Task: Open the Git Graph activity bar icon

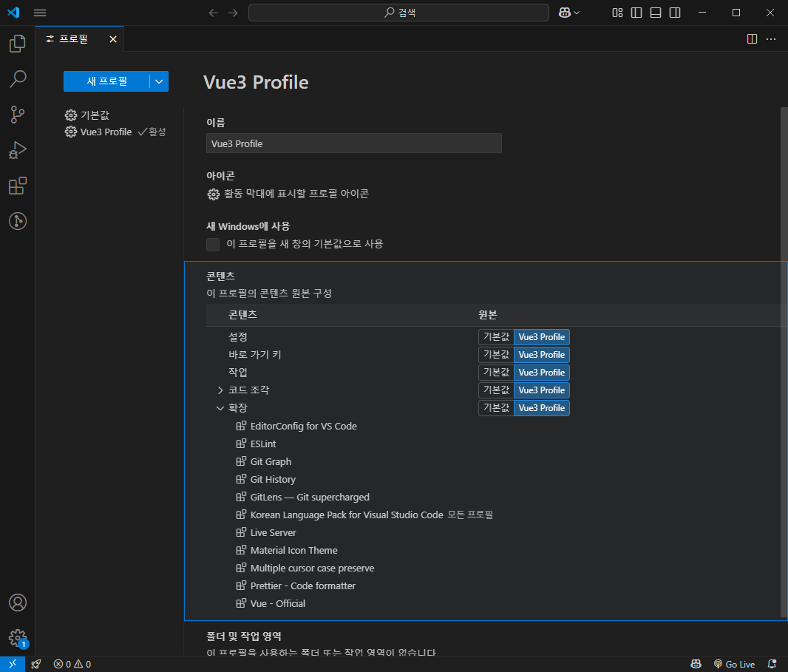Action: tap(18, 221)
